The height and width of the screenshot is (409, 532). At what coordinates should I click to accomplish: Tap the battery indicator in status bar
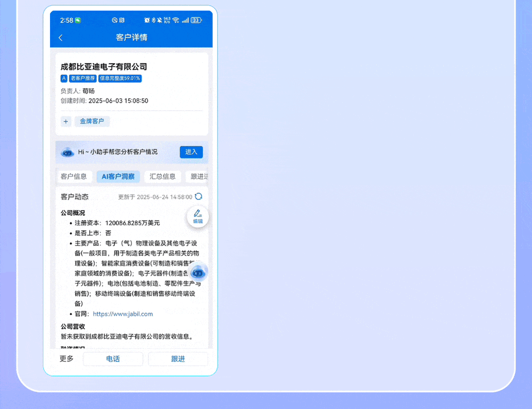tap(196, 20)
